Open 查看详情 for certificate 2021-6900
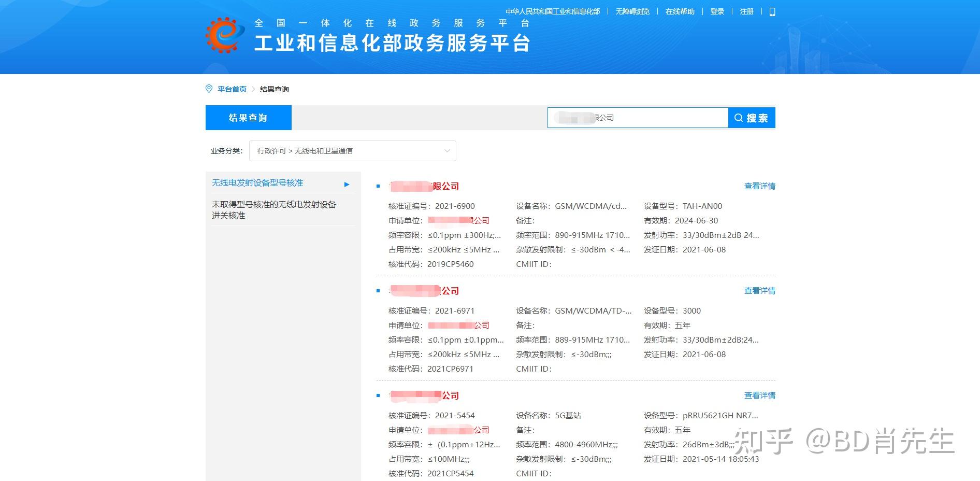 (759, 186)
